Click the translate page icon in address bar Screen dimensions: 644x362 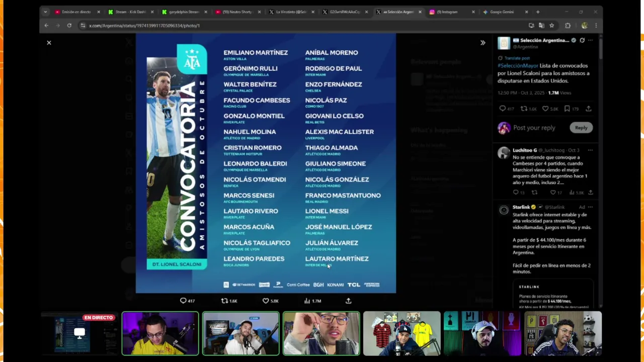(541, 25)
